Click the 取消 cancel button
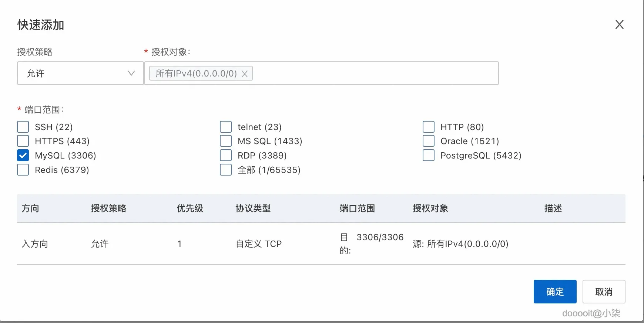The height and width of the screenshot is (323, 644). click(604, 292)
